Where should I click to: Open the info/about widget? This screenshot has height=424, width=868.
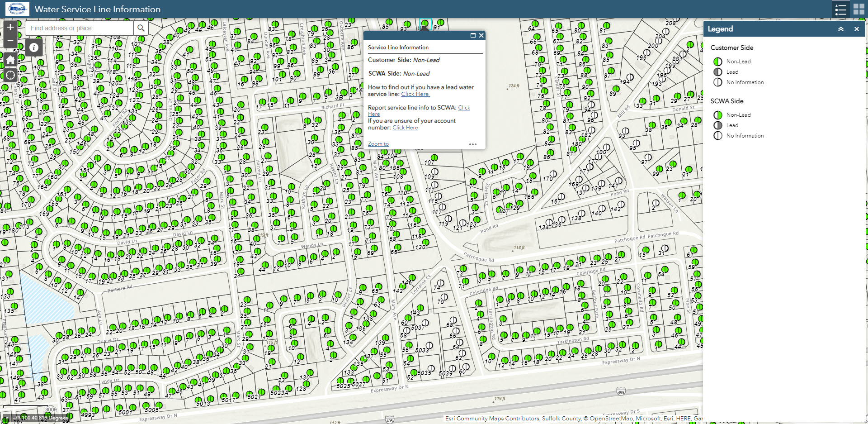[x=34, y=48]
